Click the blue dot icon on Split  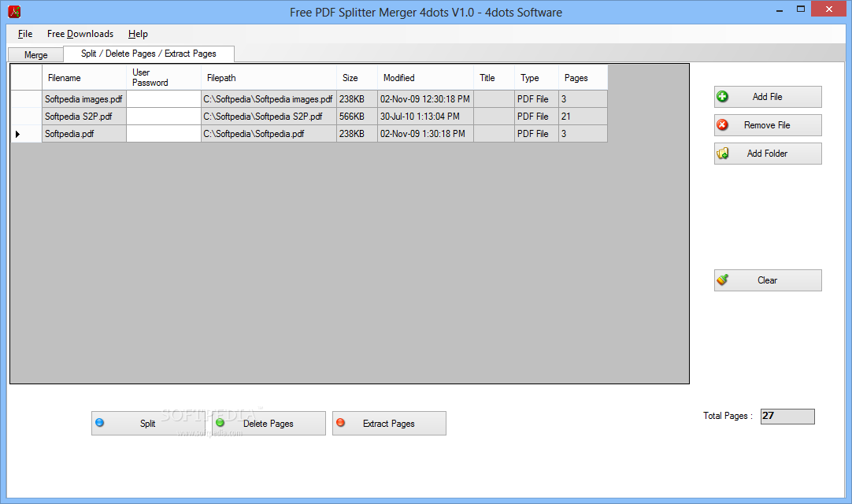(99, 422)
